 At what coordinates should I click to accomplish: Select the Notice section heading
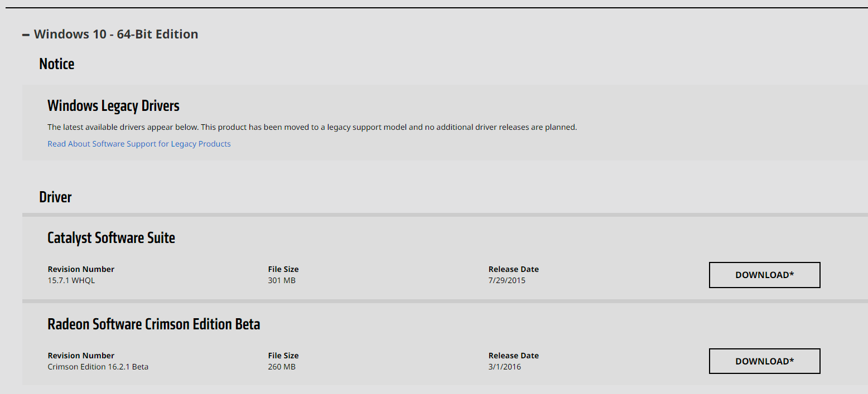coord(56,64)
